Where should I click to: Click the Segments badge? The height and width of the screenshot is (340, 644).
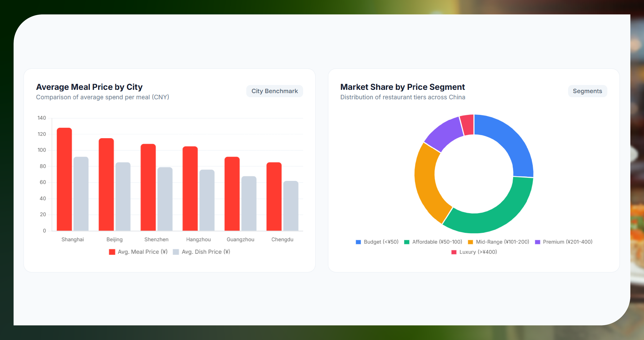click(587, 91)
